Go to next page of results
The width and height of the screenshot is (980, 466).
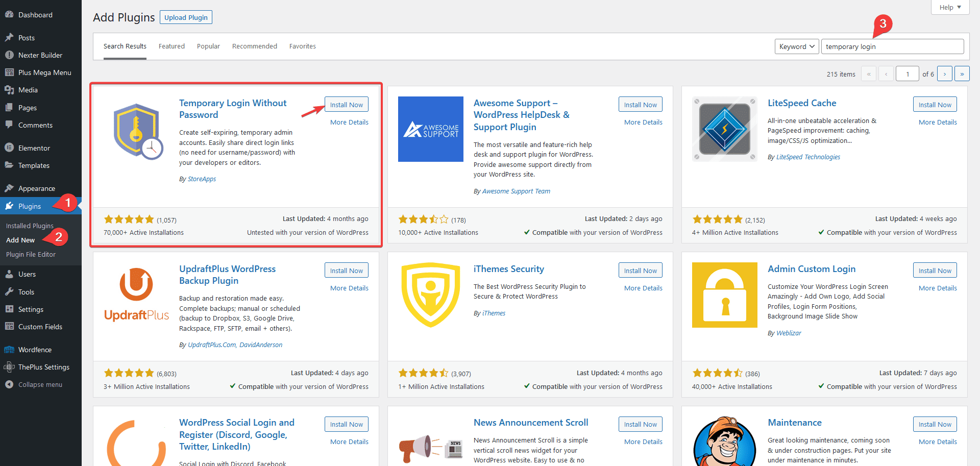[x=944, y=74]
